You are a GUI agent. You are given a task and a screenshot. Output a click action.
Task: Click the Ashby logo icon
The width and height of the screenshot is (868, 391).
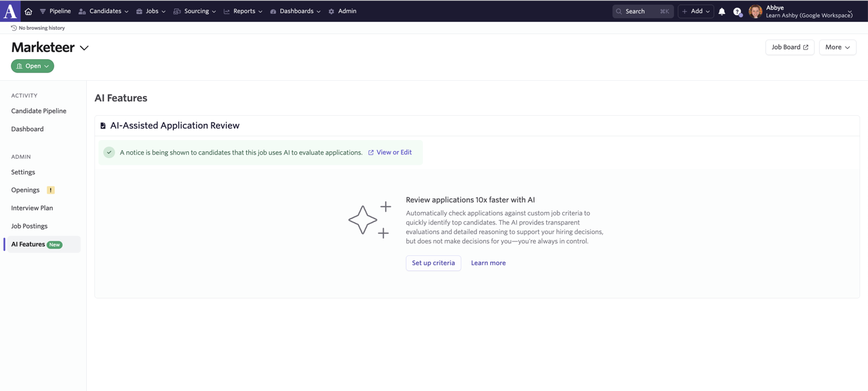(10, 11)
